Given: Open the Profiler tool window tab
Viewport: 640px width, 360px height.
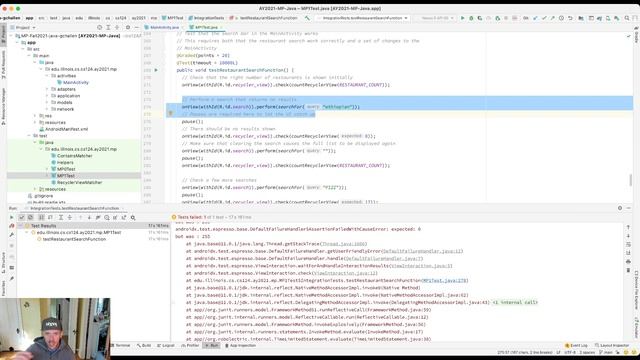Looking at the screenshot, I should [190, 345].
